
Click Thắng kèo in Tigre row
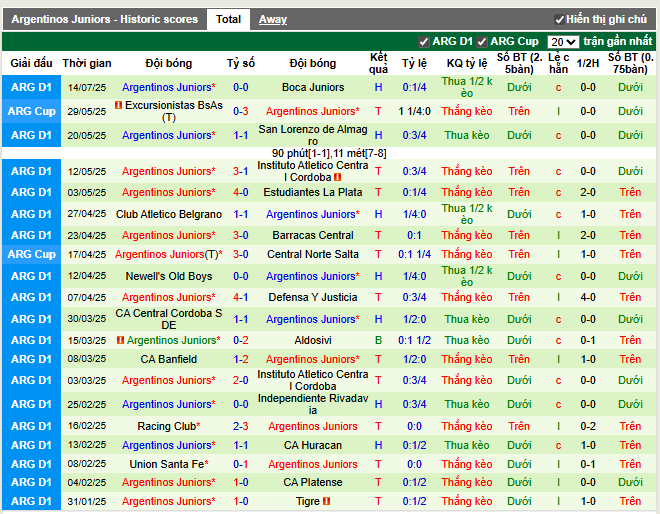pos(467,501)
